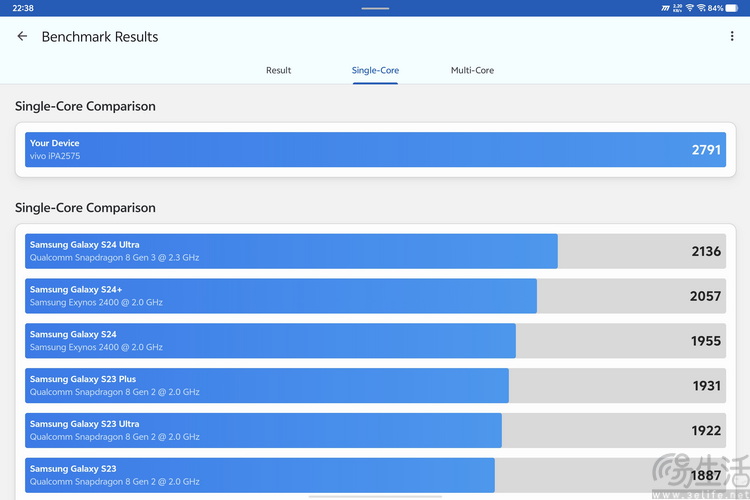Click the Benchmark Results title

click(100, 37)
